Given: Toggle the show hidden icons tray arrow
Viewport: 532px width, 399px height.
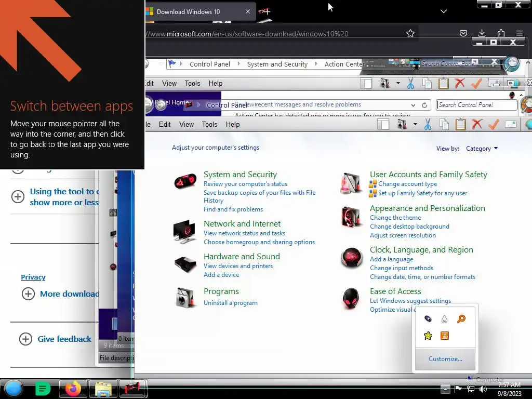Looking at the screenshot, I should point(445,389).
